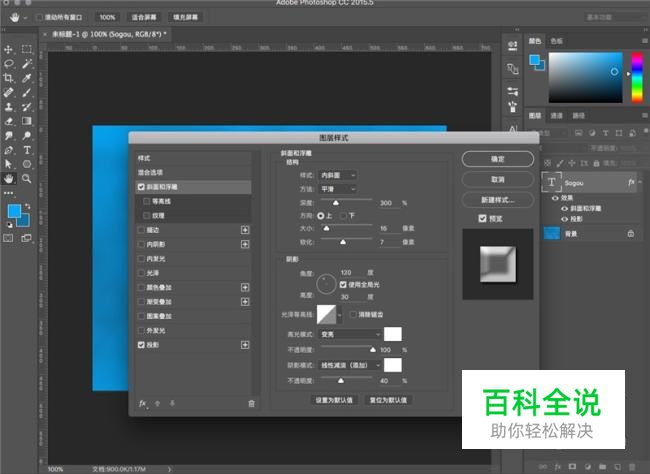Select the Crop tool
This screenshot has width=650, height=474.
[8, 78]
